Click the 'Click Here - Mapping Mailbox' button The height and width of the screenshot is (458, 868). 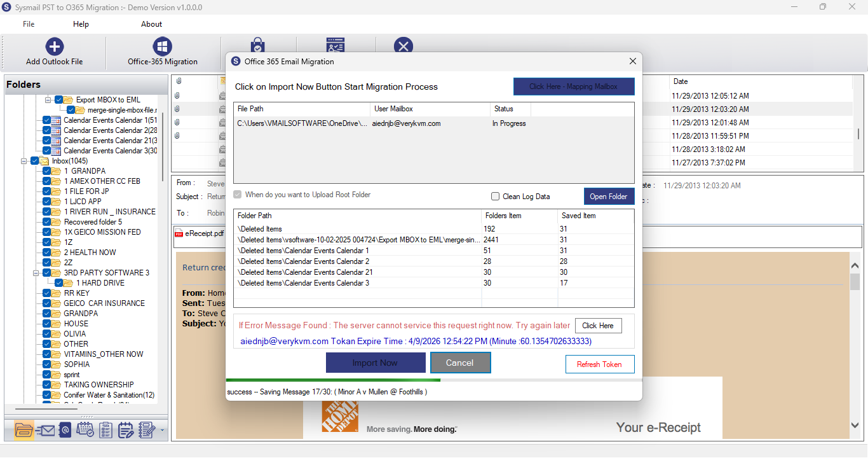tap(574, 87)
